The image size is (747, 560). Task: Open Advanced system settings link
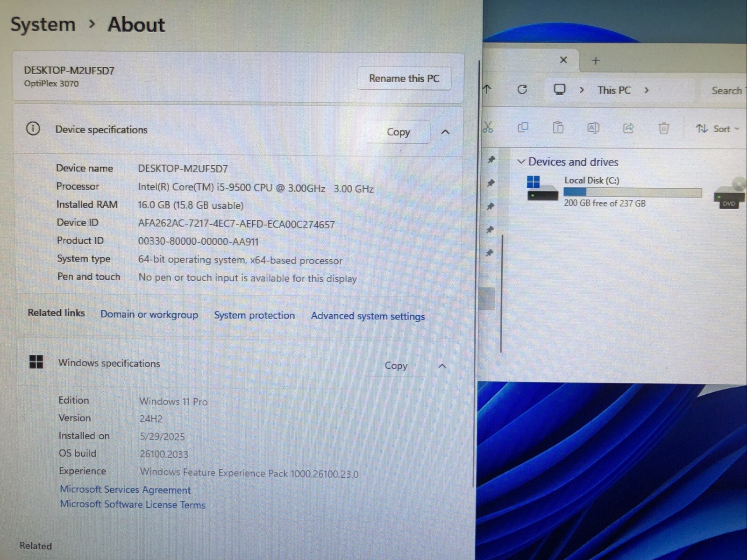point(368,316)
